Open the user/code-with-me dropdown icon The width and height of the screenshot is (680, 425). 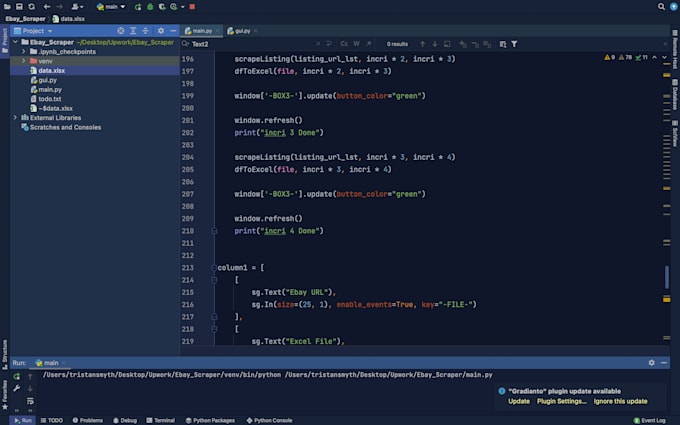tap(77, 7)
